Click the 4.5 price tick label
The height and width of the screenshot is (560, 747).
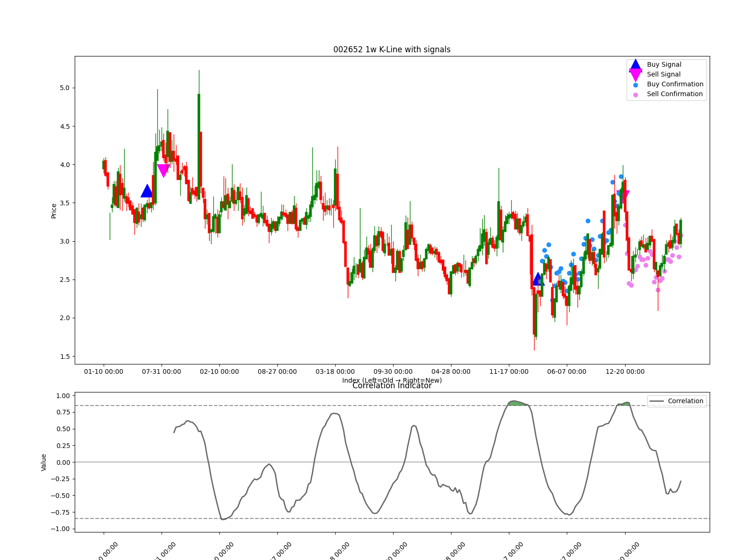tap(65, 126)
